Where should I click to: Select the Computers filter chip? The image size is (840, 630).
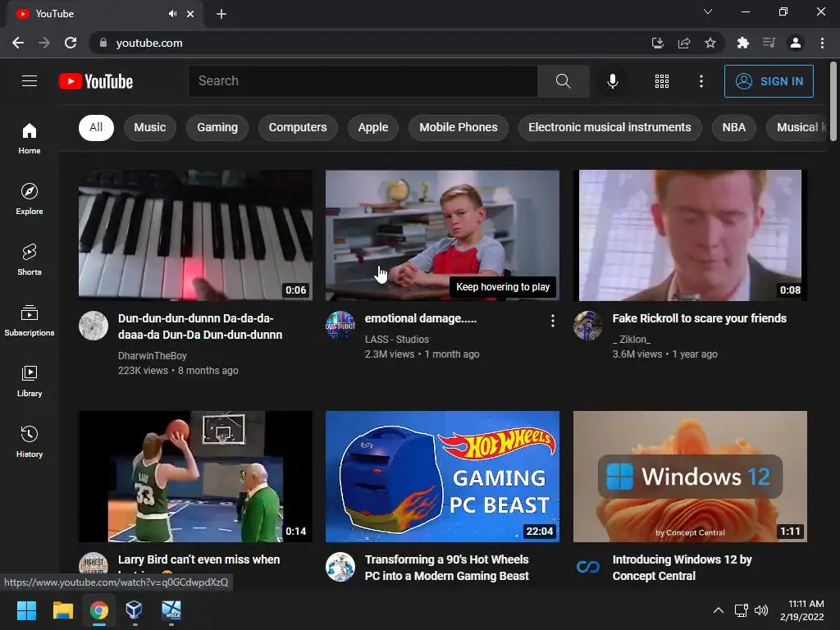tap(298, 127)
